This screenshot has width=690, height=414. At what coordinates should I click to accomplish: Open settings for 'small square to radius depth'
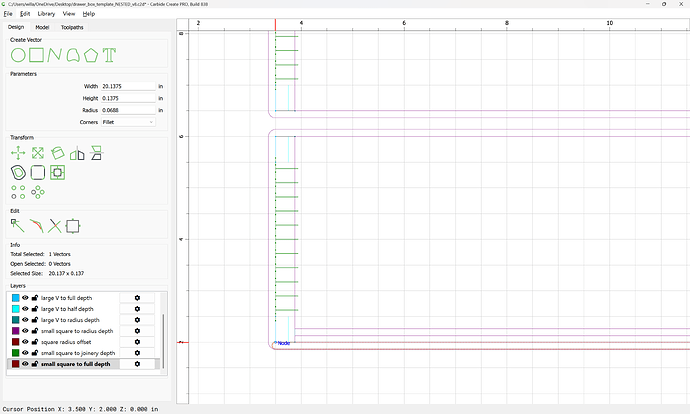[137, 331]
